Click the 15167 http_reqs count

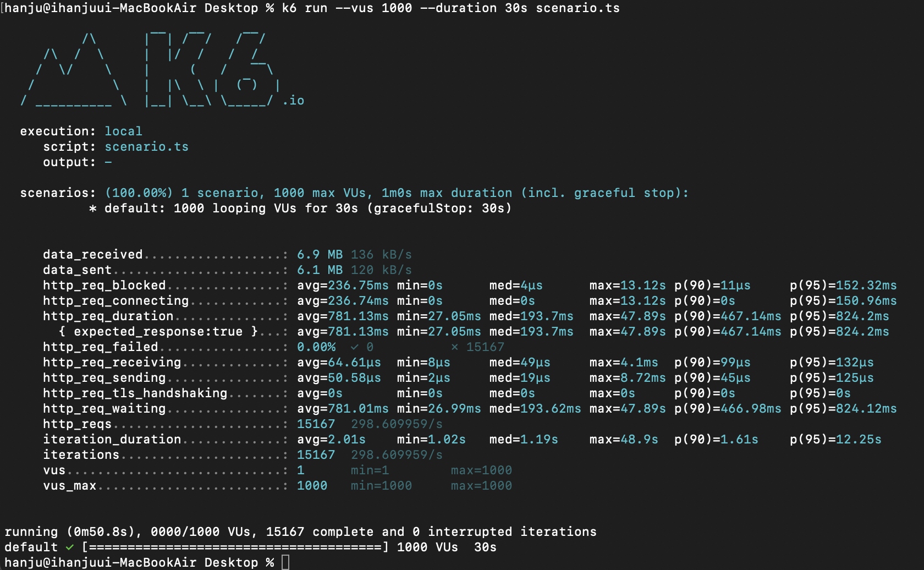coord(316,424)
